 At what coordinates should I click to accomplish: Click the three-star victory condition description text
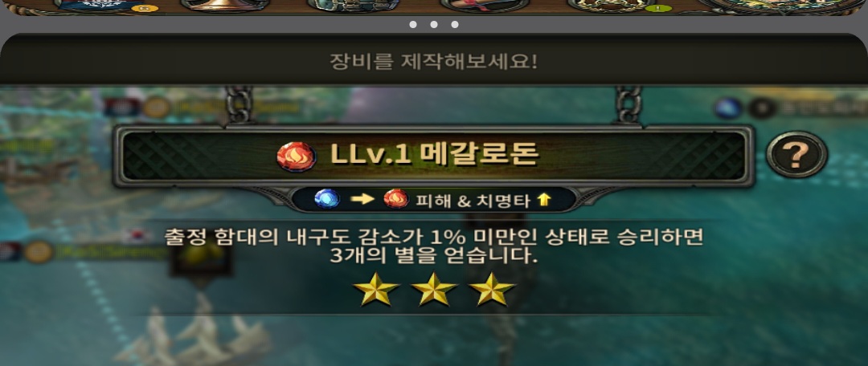click(434, 246)
